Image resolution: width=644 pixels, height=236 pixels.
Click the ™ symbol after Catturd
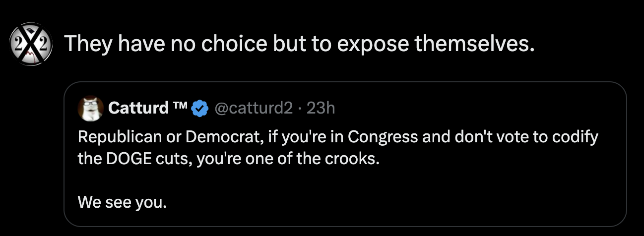(181, 106)
